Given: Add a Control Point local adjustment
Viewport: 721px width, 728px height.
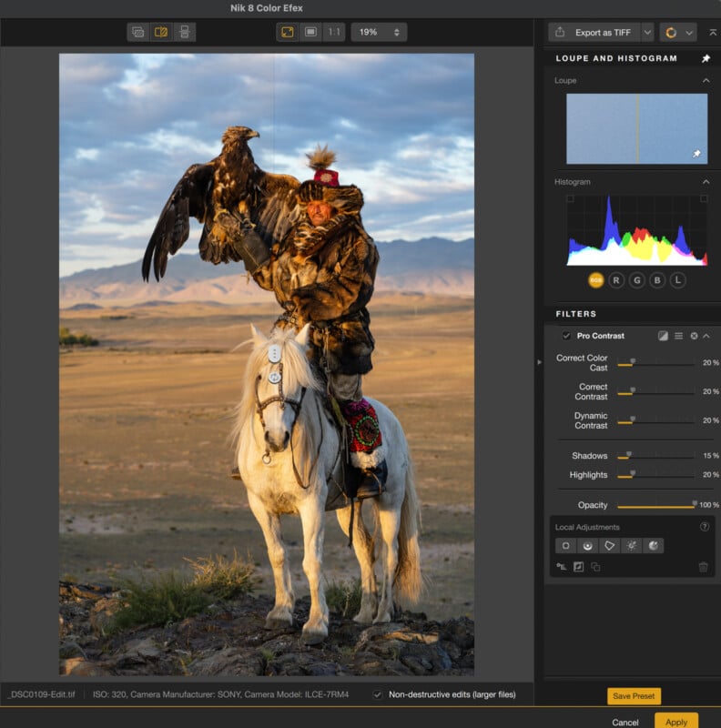Looking at the screenshot, I should pos(566,546).
